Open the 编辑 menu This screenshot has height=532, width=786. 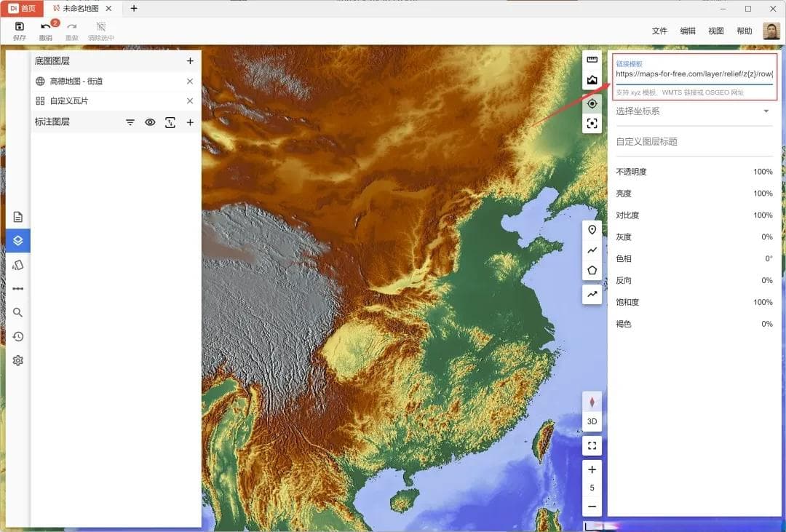pos(688,31)
